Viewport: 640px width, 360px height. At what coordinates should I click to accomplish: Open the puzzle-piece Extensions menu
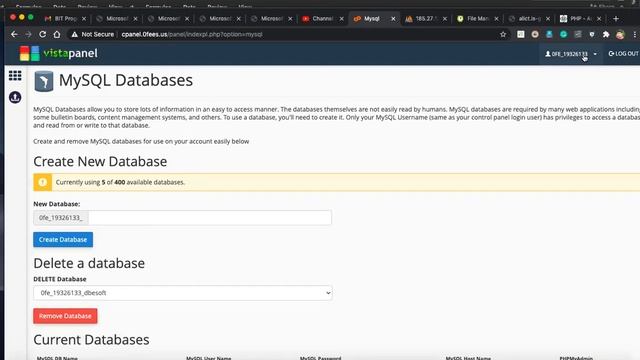[x=606, y=35]
